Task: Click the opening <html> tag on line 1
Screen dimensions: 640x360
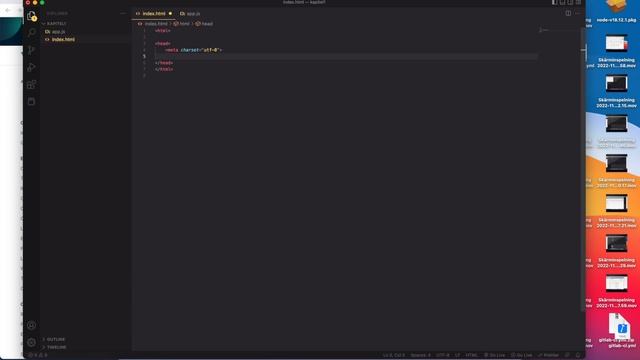Action: point(162,31)
